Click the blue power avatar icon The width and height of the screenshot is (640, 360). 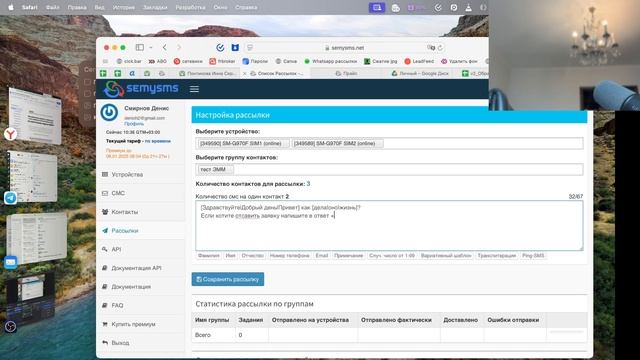point(109,112)
